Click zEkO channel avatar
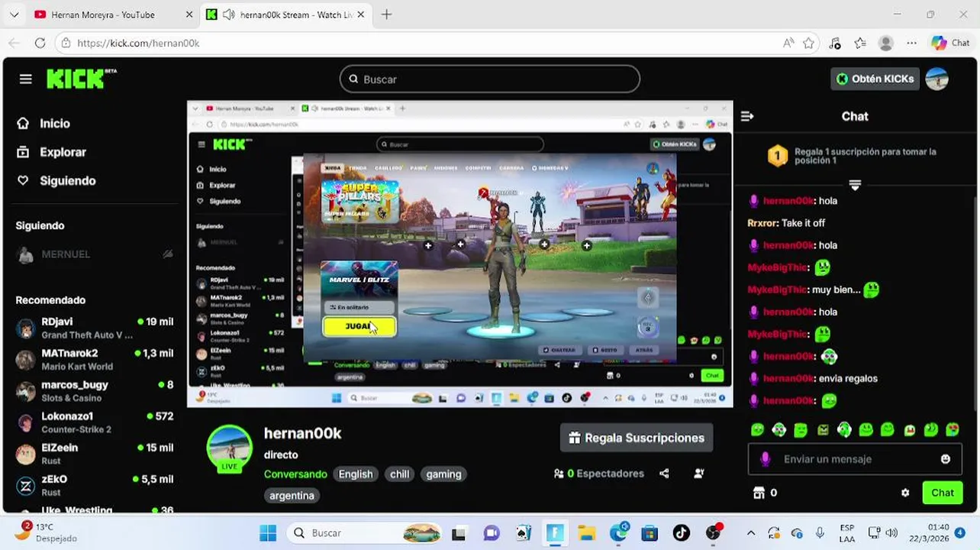 [26, 485]
